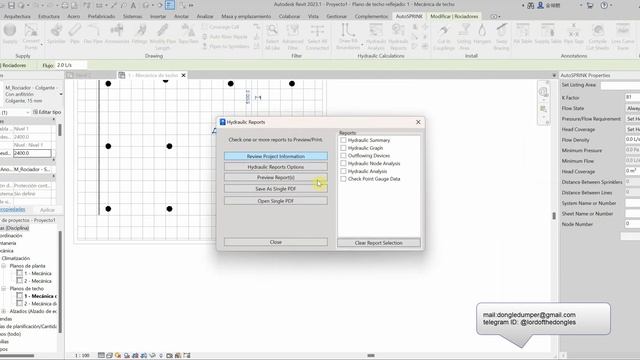Click the Listing Area tool
The width and height of the screenshot is (640, 360).
(x=464, y=37)
